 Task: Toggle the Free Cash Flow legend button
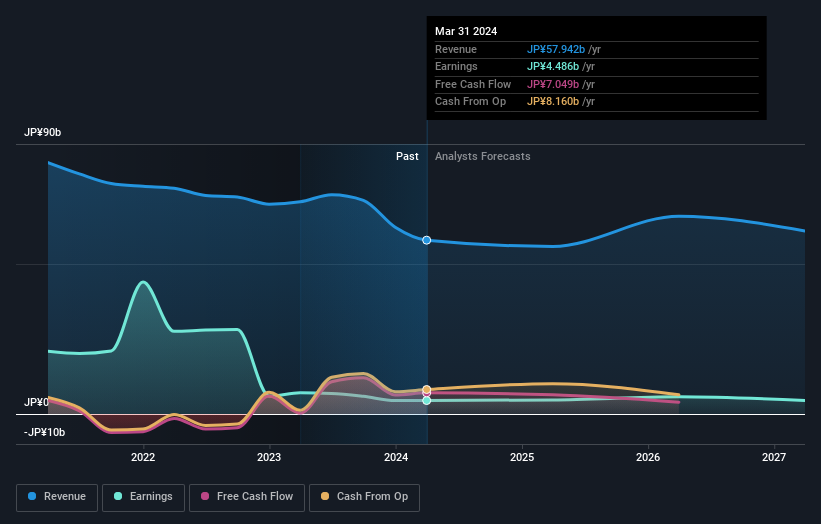247,497
